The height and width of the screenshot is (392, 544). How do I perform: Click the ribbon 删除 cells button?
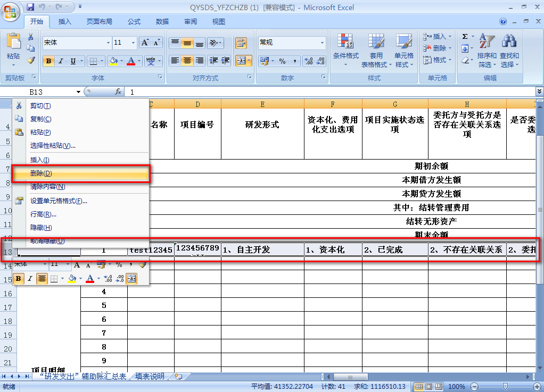[x=437, y=48]
